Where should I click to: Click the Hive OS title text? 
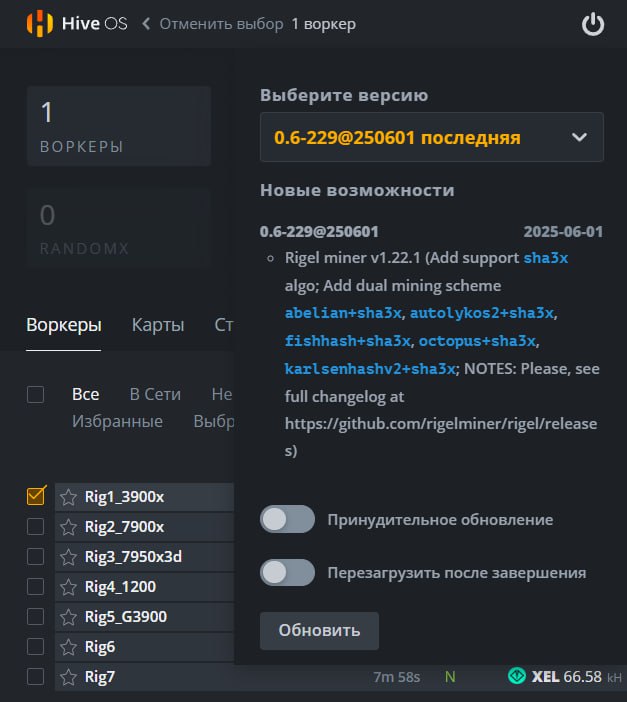94,23
